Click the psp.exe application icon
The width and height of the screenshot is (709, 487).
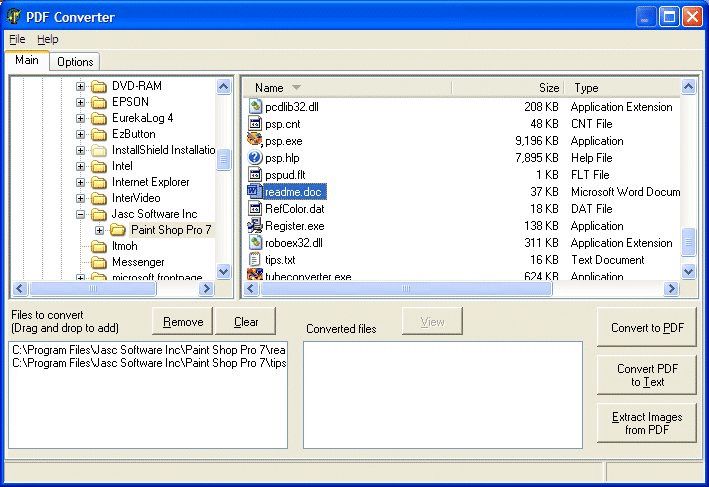click(255, 141)
